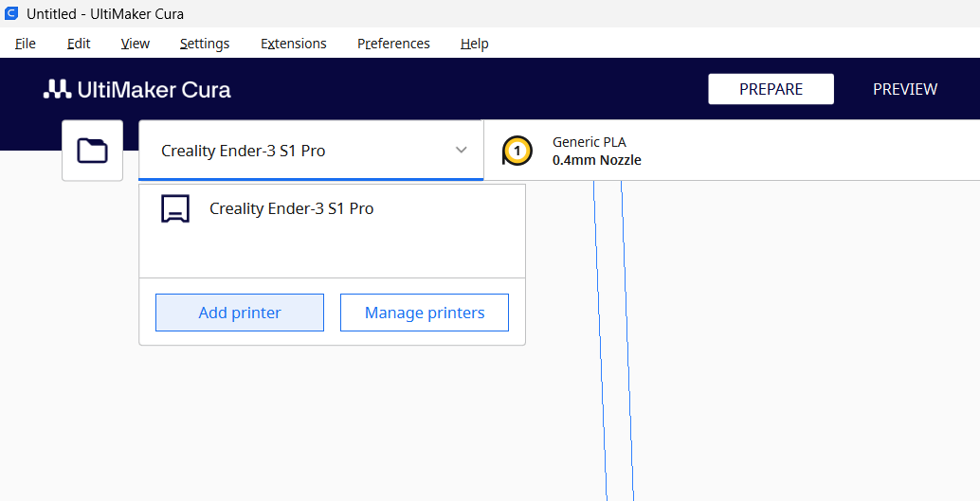The width and height of the screenshot is (980, 501).
Task: Click the UltiMaker Cura logo
Action: [x=137, y=89]
